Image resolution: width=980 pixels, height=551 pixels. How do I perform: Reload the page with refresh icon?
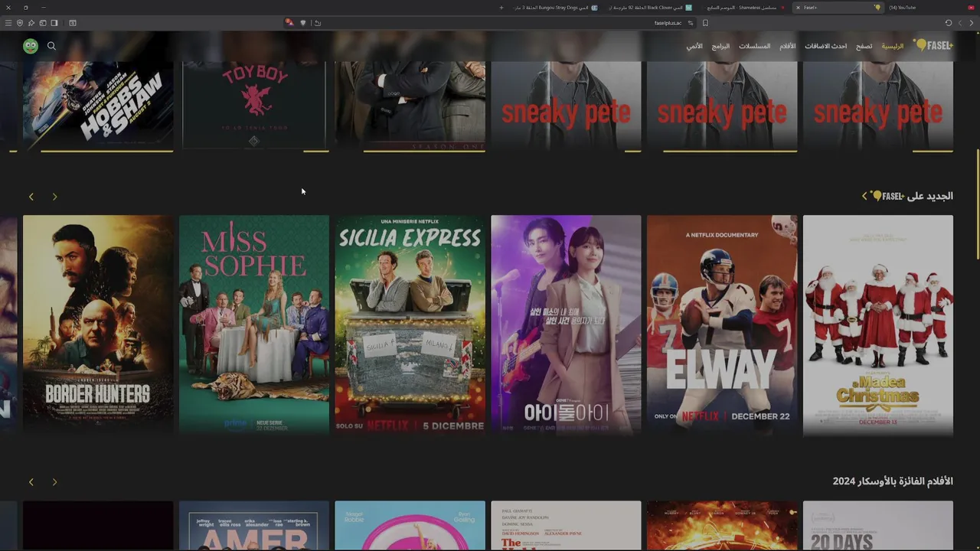coord(949,23)
